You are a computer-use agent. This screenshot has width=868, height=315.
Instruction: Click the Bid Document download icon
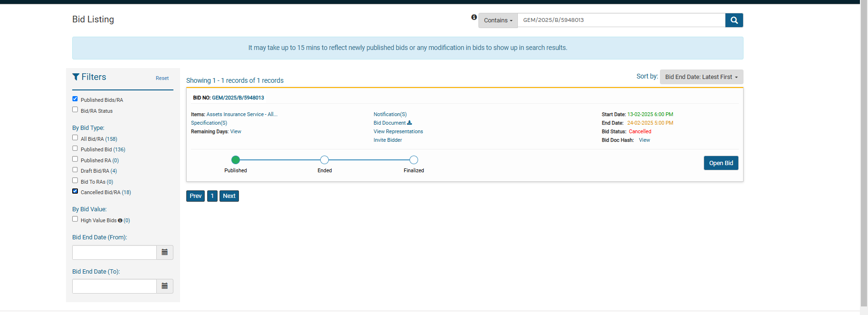(410, 123)
